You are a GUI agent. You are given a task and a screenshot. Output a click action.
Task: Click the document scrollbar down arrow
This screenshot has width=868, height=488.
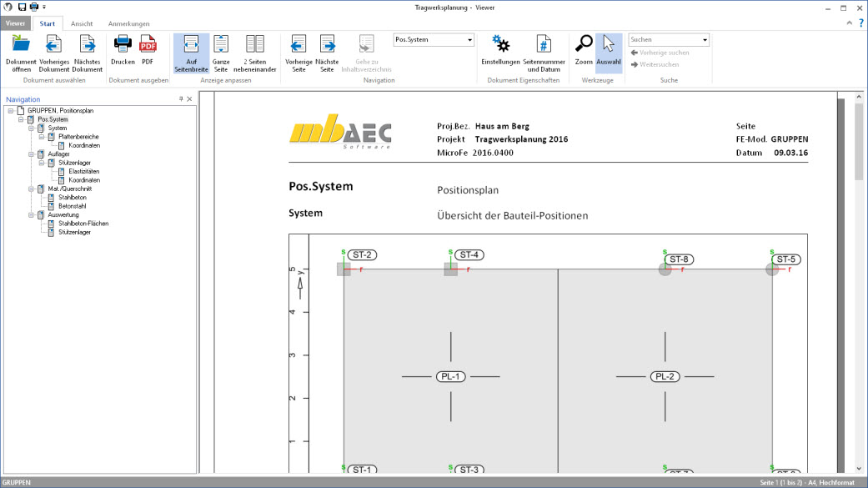(x=859, y=469)
